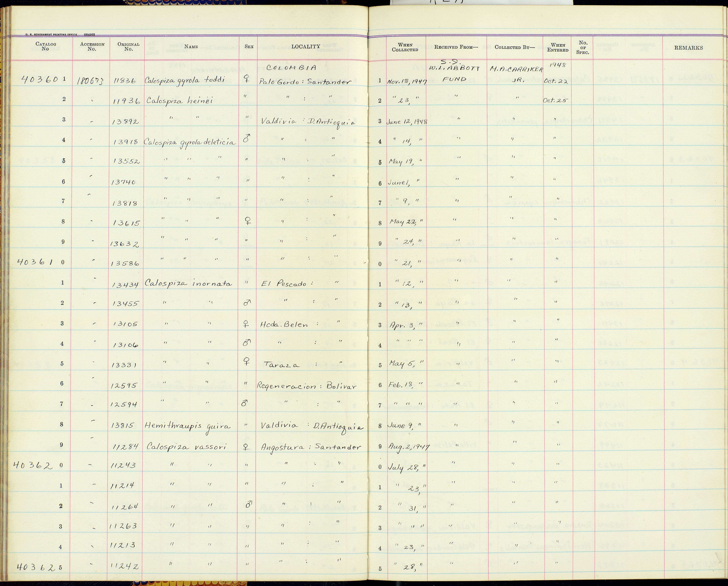Click the name 'Calospiza inornata'

tap(188, 283)
